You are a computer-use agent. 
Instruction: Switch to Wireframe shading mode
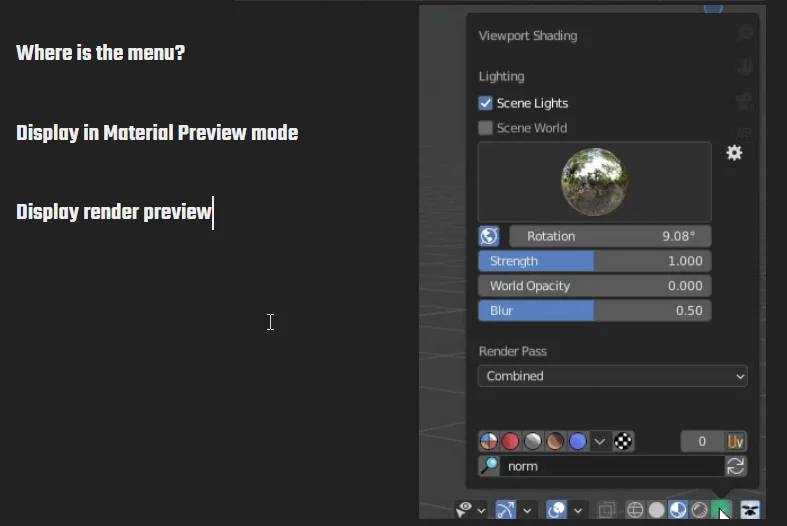(635, 510)
